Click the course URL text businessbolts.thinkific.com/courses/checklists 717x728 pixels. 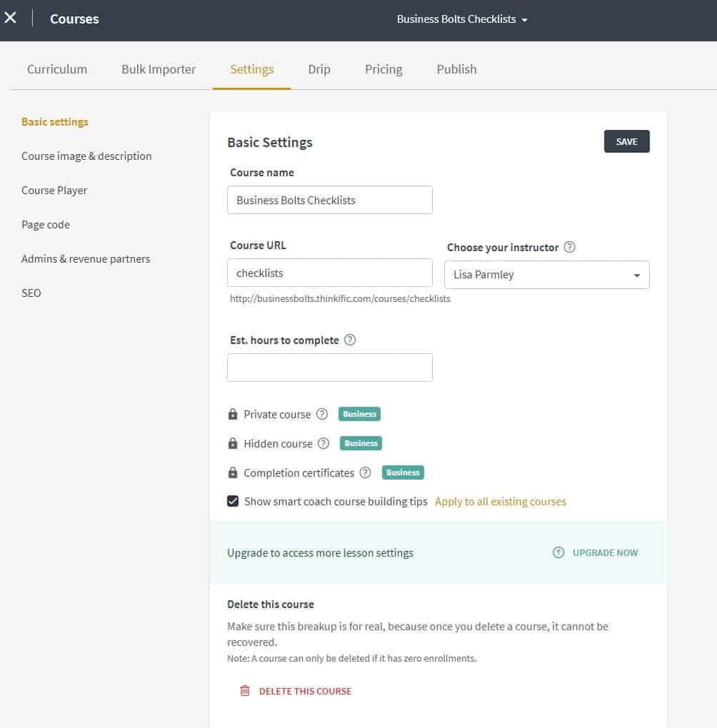pos(340,298)
